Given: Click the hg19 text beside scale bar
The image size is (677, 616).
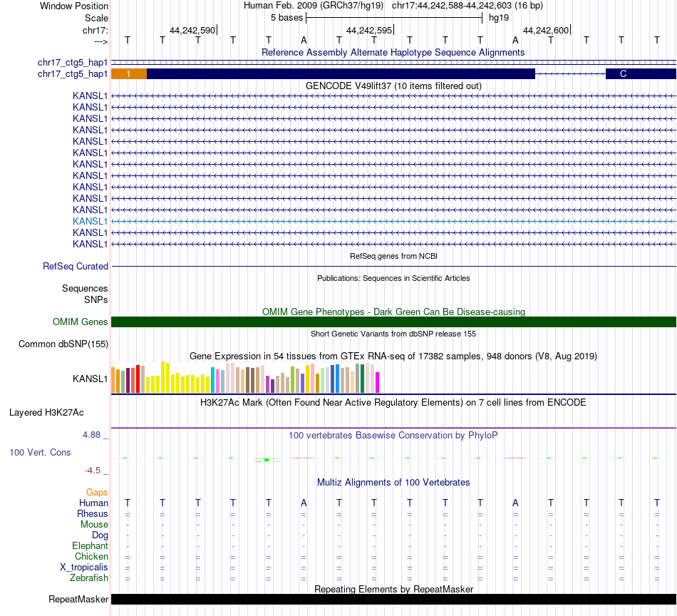Looking at the screenshot, I should tap(499, 18).
